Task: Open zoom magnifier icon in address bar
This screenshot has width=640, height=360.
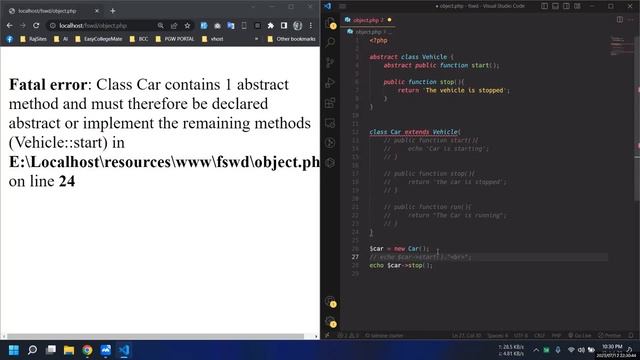Action: [160, 25]
